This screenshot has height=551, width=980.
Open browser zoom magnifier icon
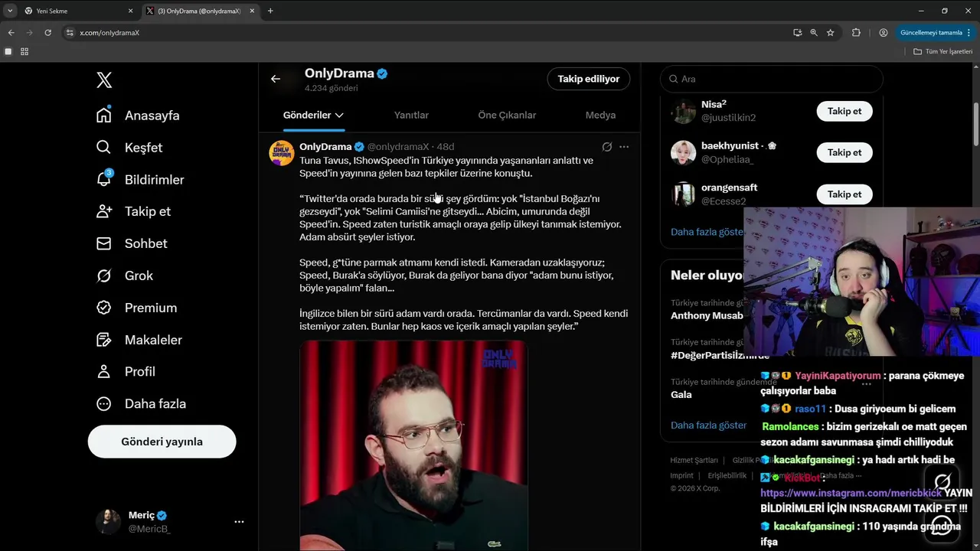(x=814, y=33)
